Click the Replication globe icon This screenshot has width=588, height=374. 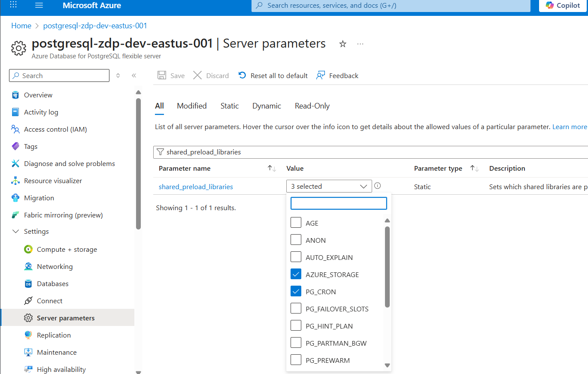pos(28,335)
